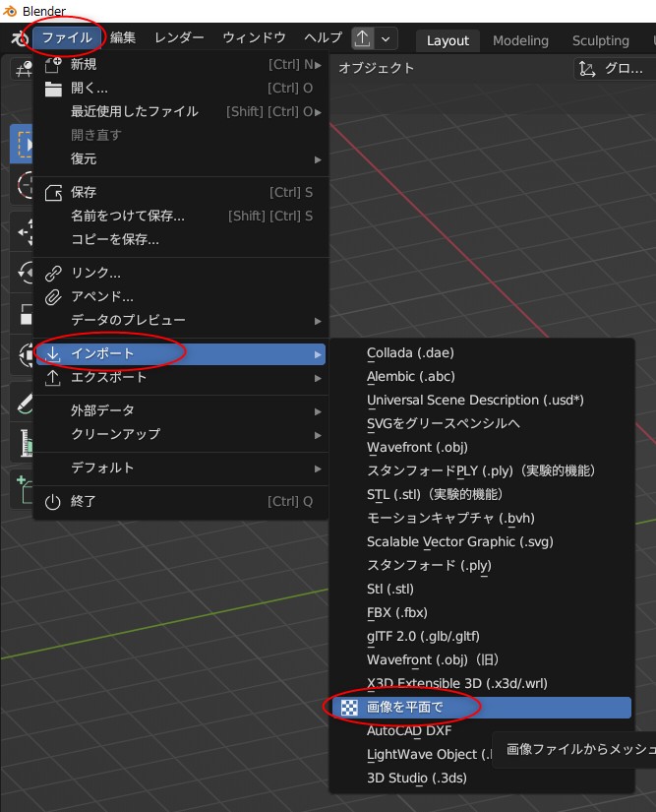This screenshot has height=812, width=656.
Task: Click the power icon beside 終了
Action: click(x=53, y=502)
